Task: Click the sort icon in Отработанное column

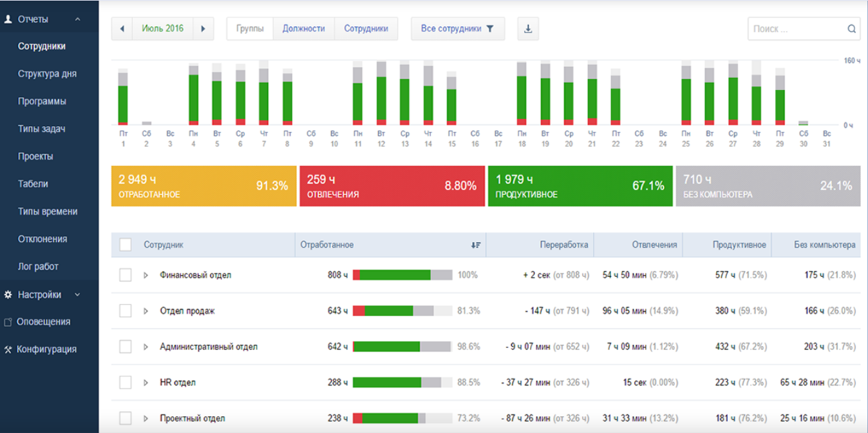Action: pos(476,245)
